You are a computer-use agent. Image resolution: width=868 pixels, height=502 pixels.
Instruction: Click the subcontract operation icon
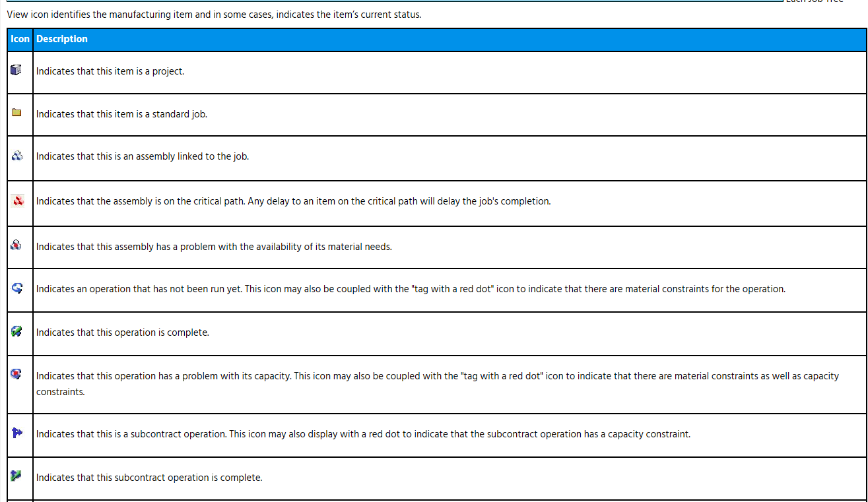pos(17,433)
